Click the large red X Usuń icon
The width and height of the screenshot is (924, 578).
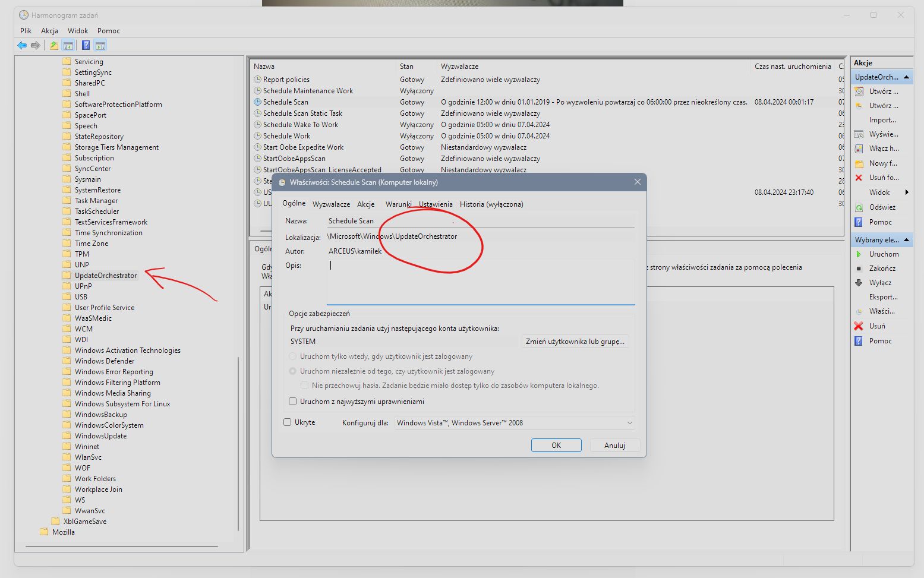pos(859,326)
